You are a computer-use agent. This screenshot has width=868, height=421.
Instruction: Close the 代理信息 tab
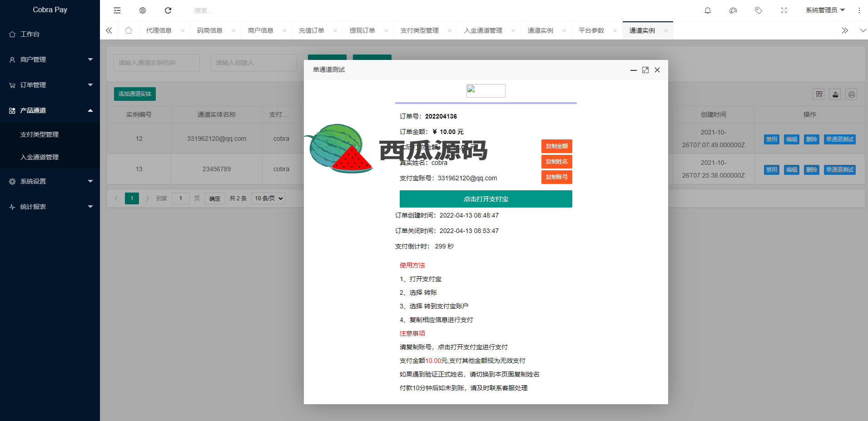tap(183, 30)
